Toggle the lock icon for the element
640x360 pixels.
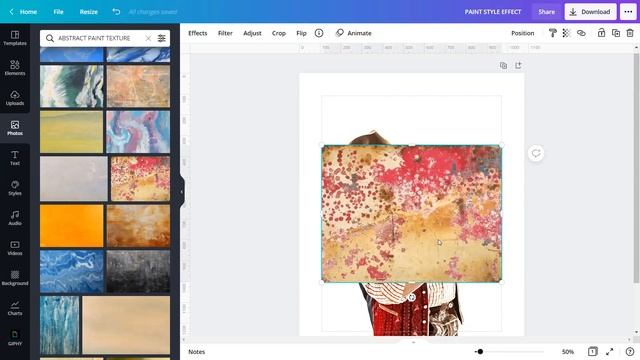(x=601, y=33)
